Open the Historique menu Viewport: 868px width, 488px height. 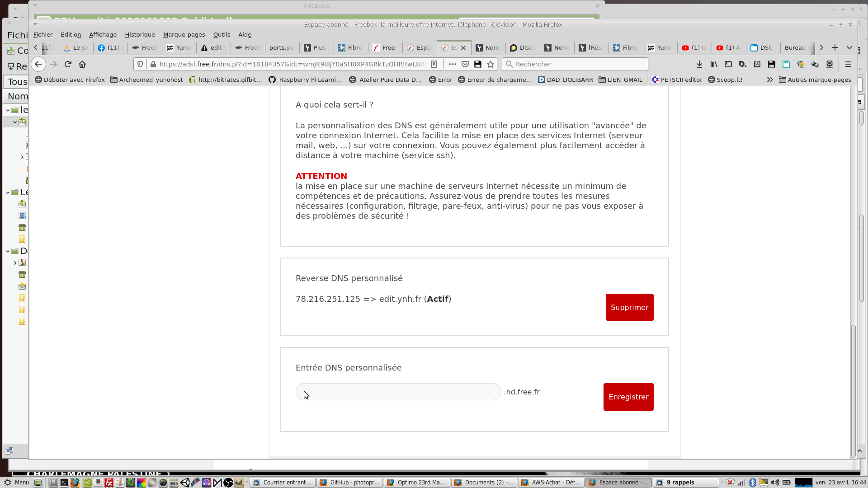(x=140, y=34)
